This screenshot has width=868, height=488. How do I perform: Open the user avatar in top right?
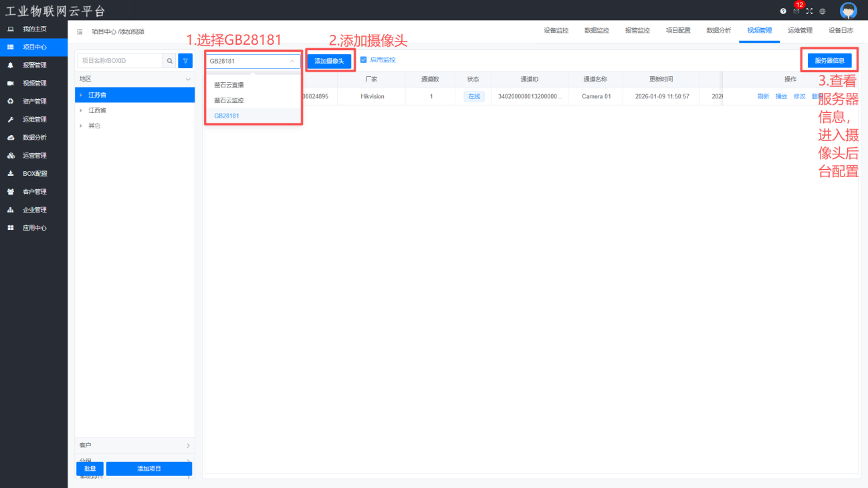(x=848, y=11)
